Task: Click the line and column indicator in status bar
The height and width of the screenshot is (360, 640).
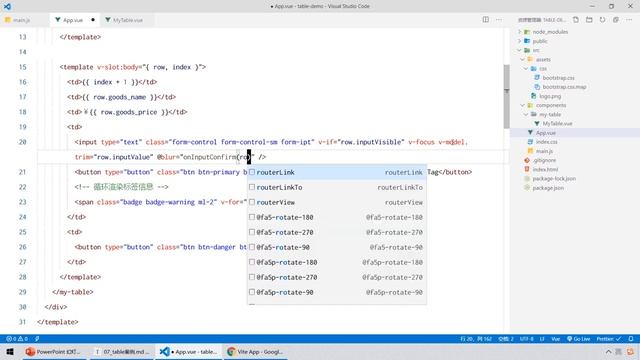Action: click(x=476, y=339)
